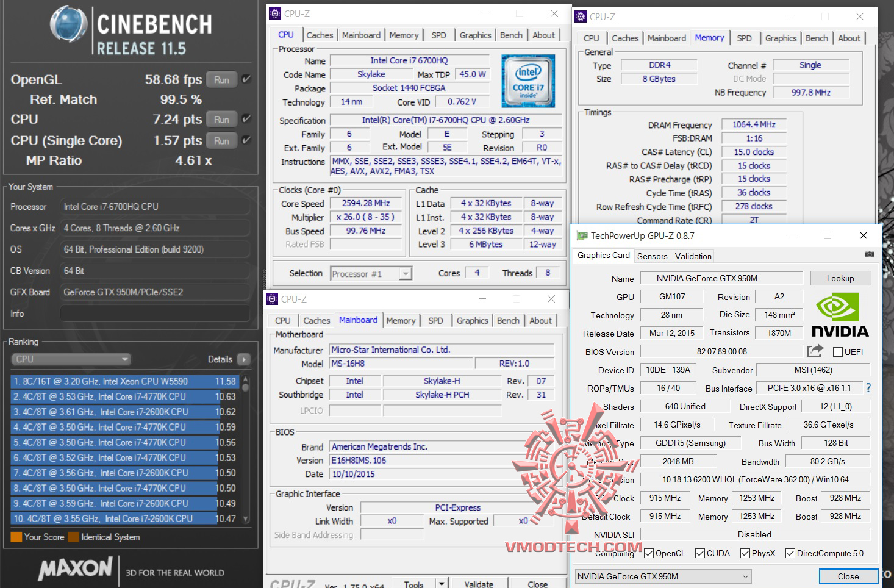
Task: Open the About tab in the CPU-Z processor window
Action: coord(543,35)
